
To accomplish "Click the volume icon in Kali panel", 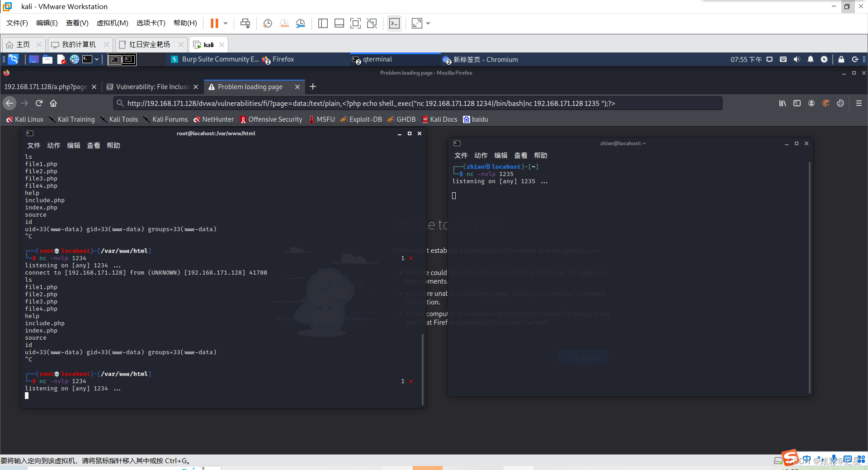I will click(797, 59).
